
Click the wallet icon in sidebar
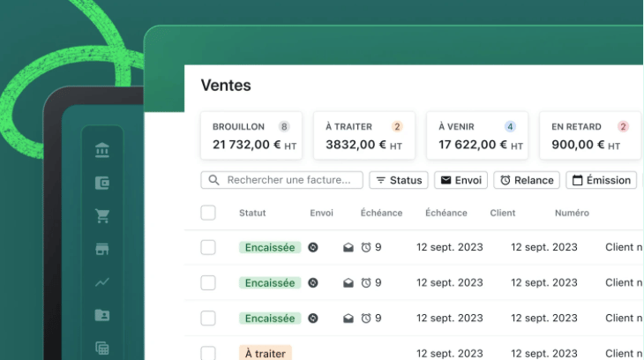pos(102,184)
